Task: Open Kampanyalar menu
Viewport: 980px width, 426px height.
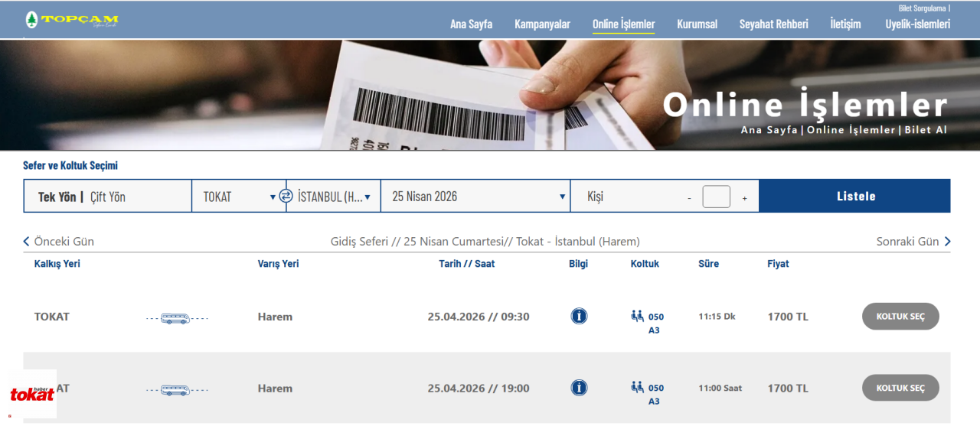Action: tap(542, 24)
